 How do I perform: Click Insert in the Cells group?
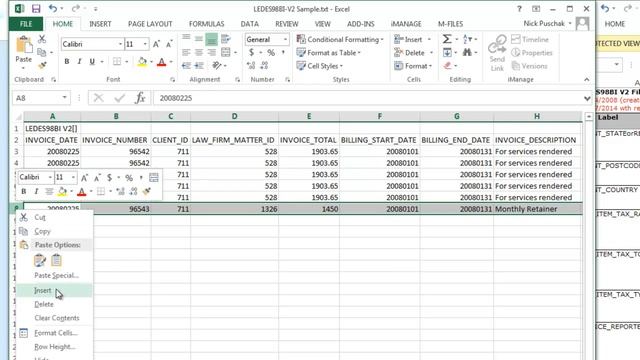coord(408,40)
